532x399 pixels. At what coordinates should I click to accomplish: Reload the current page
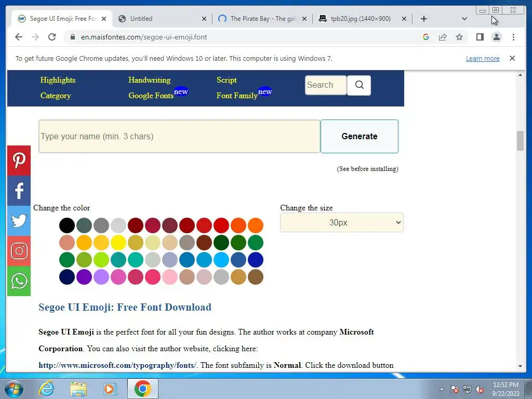click(52, 37)
